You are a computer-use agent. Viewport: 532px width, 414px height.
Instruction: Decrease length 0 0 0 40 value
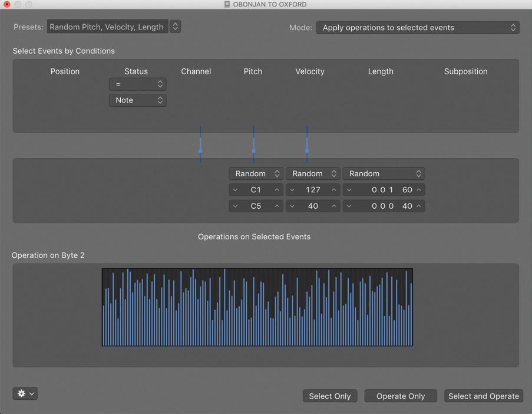pos(349,206)
